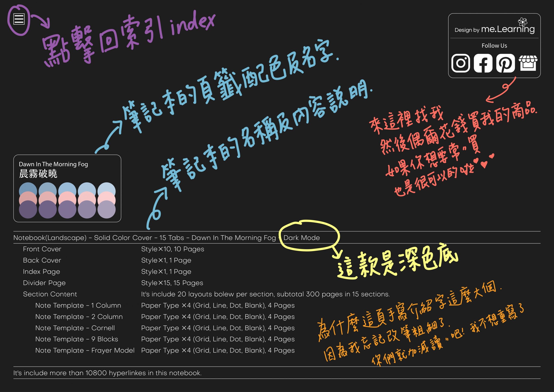Click the hyperlinks count info text

pos(121,369)
